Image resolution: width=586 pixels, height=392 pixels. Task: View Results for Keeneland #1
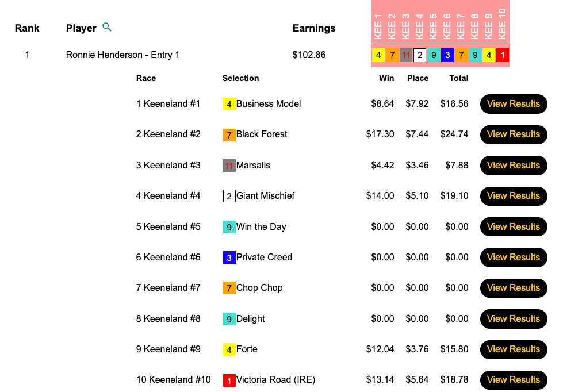(x=513, y=104)
